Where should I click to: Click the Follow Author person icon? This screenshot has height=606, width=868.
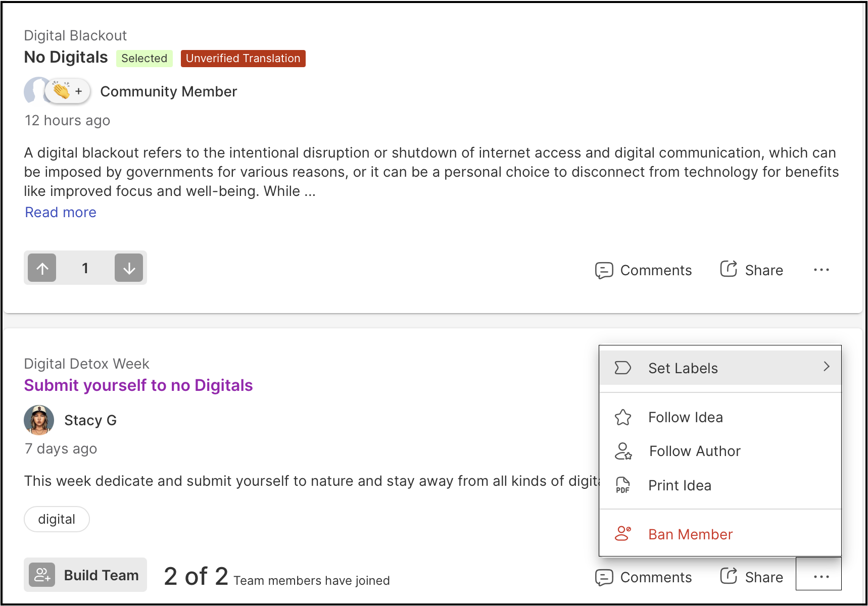[623, 451]
